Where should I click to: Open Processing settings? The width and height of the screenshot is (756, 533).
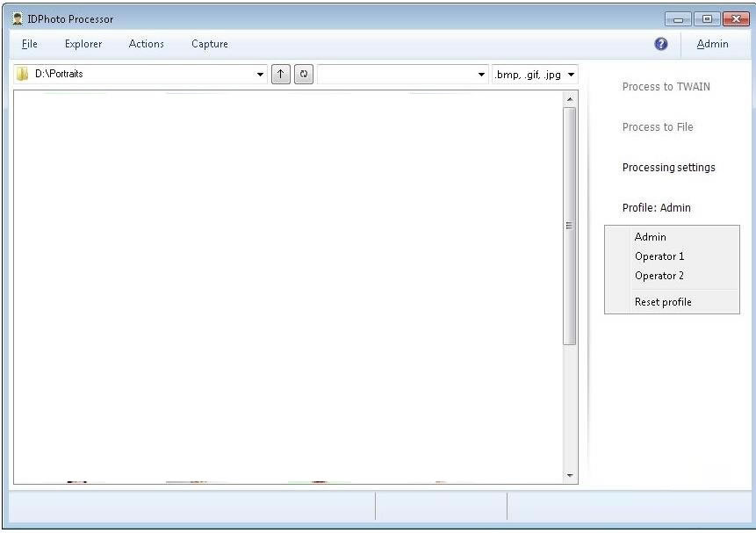pos(668,167)
